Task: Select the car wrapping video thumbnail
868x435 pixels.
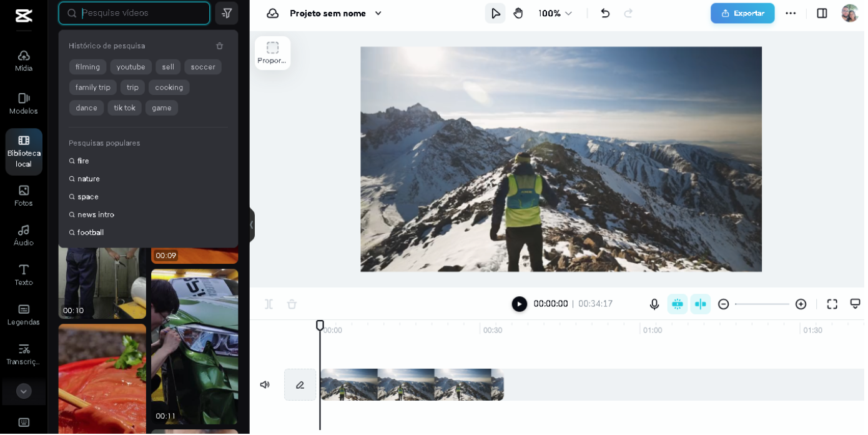Action: (195, 348)
